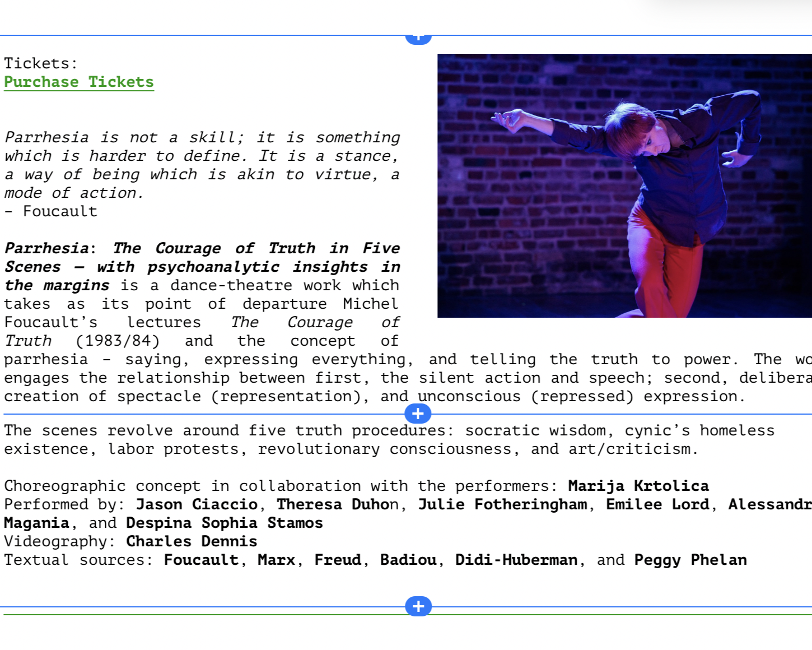Click the plus icon below the Textual sources line
The width and height of the screenshot is (812, 650).
pyautogui.click(x=418, y=606)
